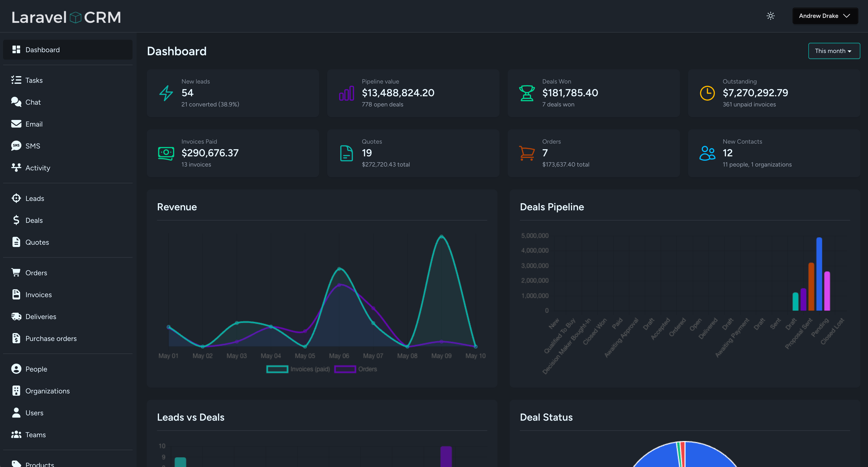Navigate to Leads section
The height and width of the screenshot is (467, 868).
pos(68,198)
